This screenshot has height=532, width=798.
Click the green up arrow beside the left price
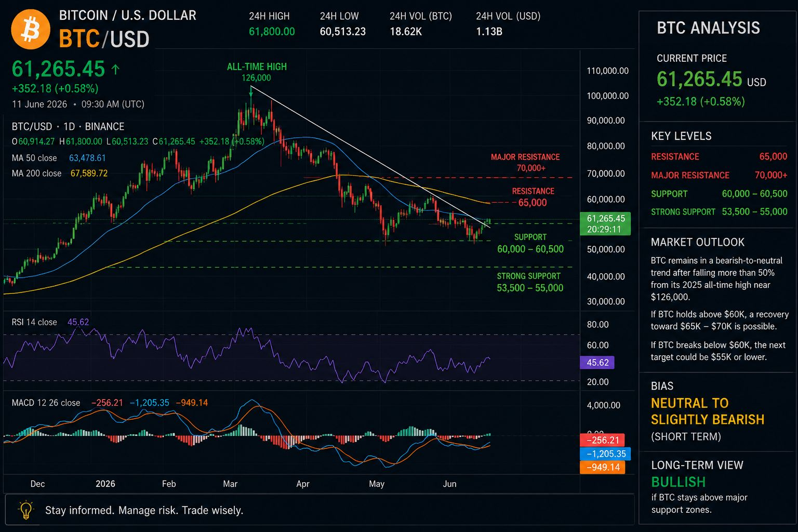[x=115, y=69]
